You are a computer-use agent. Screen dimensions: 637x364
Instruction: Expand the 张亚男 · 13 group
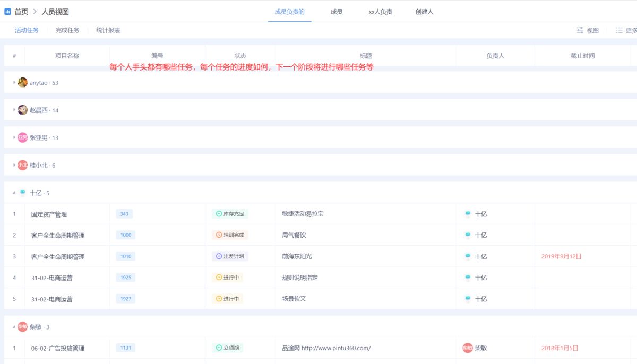pos(14,137)
